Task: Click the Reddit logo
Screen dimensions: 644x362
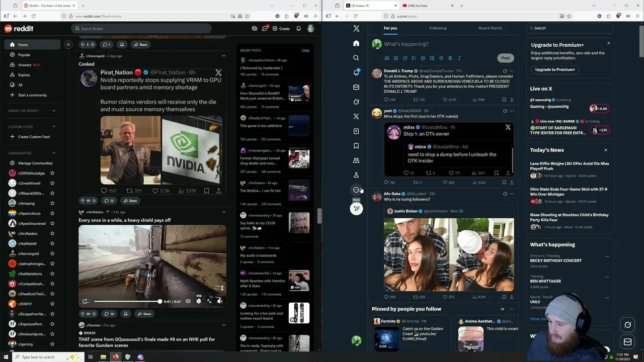Action: [19, 29]
